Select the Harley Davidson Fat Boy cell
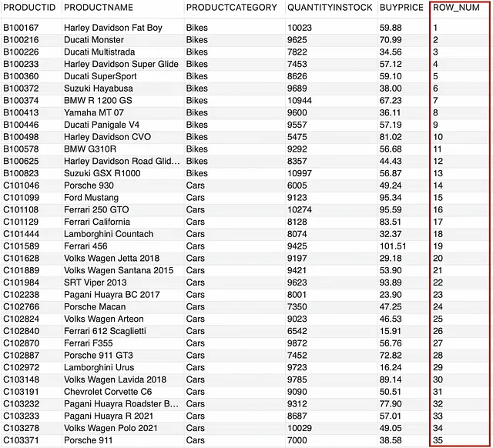Viewport: 493px width, 448px height. point(113,28)
